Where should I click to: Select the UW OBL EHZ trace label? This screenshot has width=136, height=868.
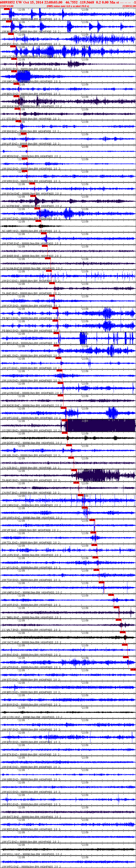[x=31, y=455]
